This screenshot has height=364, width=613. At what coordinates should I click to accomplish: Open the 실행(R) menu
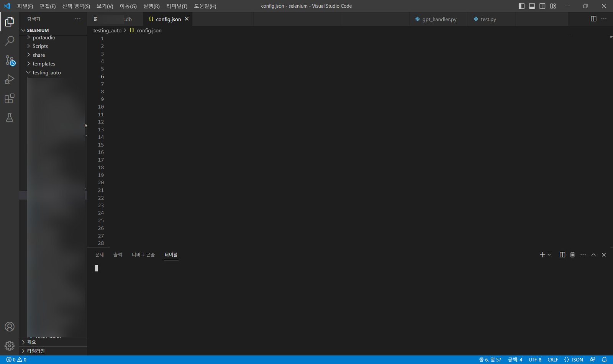click(x=151, y=6)
